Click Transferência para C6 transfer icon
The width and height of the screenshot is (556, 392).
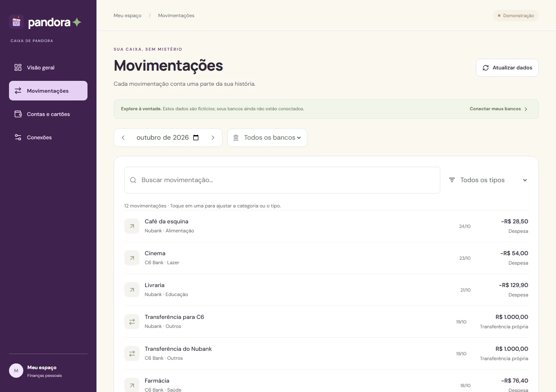[132, 322]
